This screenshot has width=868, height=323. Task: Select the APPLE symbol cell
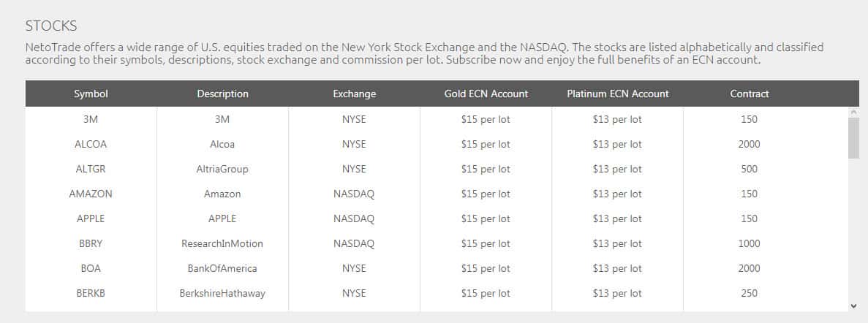(91, 218)
